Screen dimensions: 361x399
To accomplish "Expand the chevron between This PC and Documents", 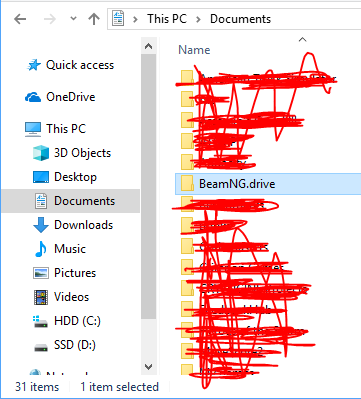I will (198, 19).
